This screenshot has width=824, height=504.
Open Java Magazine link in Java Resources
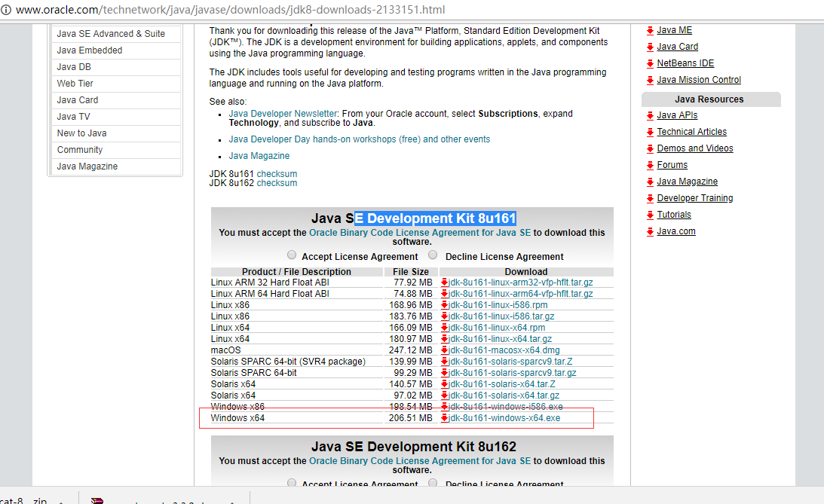point(688,182)
